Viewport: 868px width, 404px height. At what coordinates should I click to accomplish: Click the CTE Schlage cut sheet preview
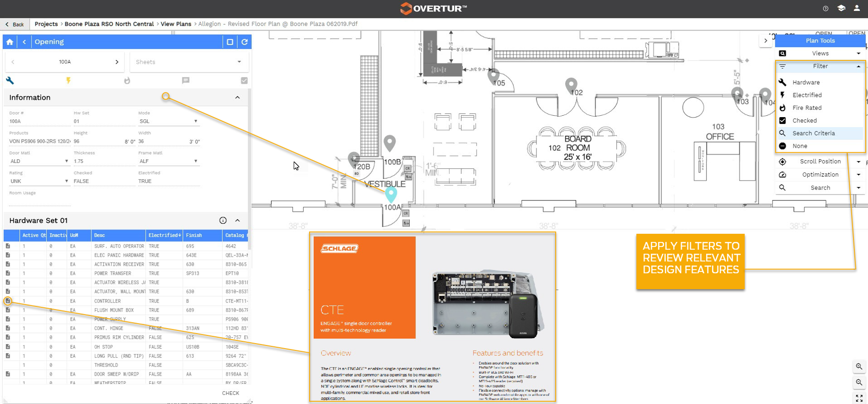433,317
